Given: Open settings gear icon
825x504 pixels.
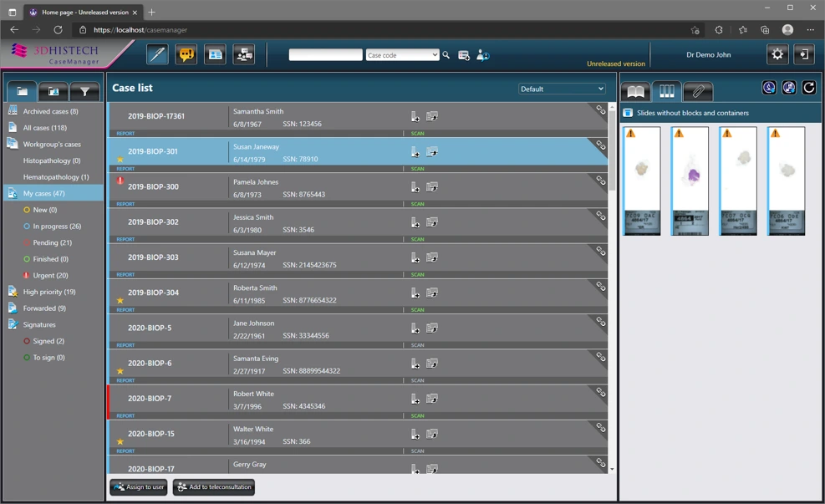Looking at the screenshot, I should click(777, 54).
